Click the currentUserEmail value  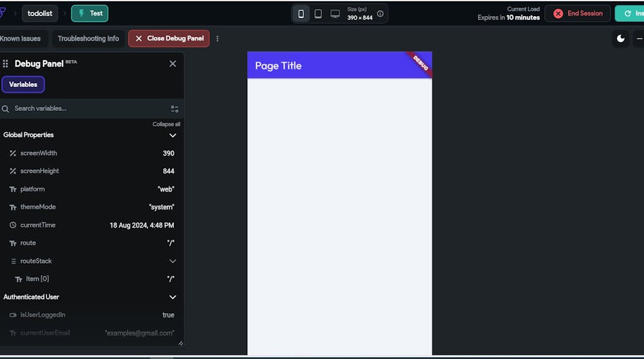[x=140, y=333]
